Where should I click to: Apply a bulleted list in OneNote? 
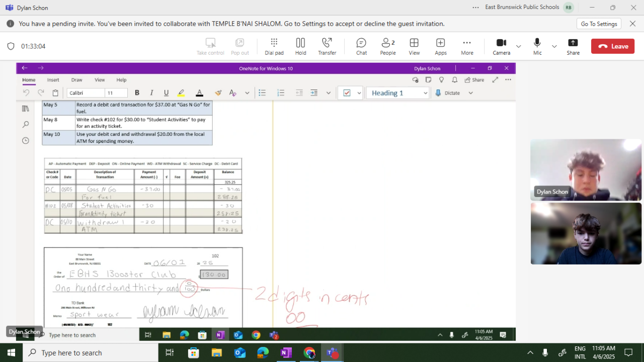262,93
